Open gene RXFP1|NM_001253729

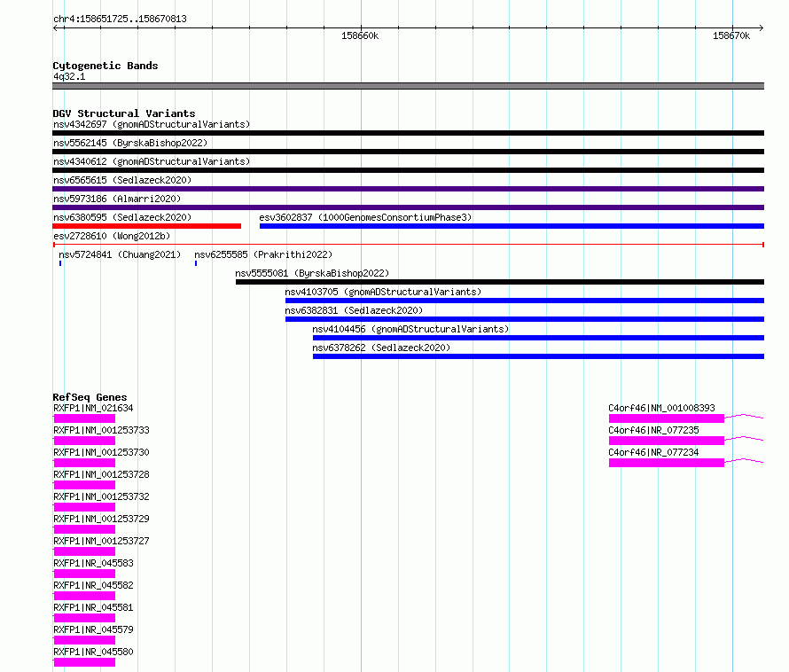(x=101, y=519)
